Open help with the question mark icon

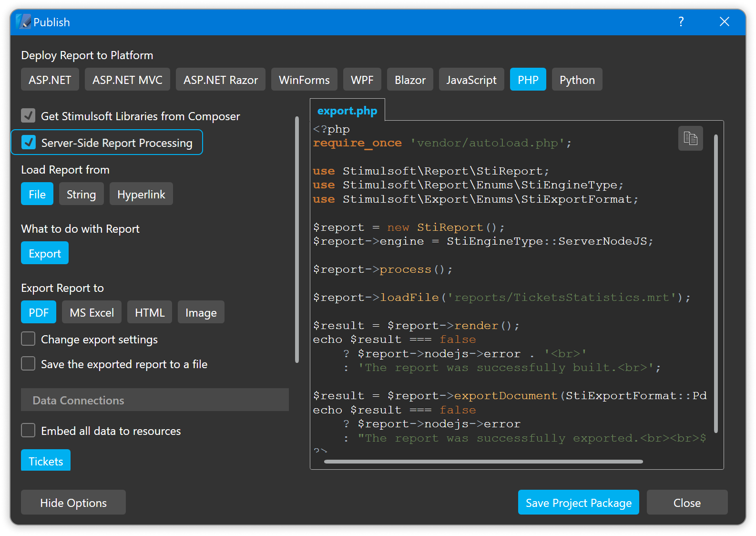click(681, 22)
